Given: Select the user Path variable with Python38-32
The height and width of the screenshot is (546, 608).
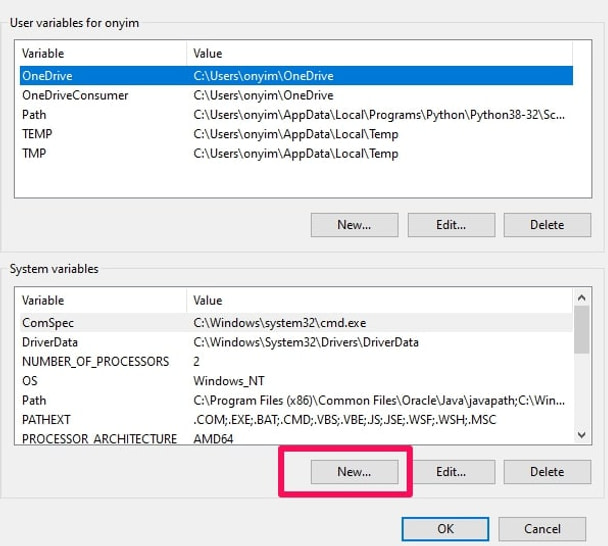Looking at the screenshot, I should pyautogui.click(x=296, y=114).
